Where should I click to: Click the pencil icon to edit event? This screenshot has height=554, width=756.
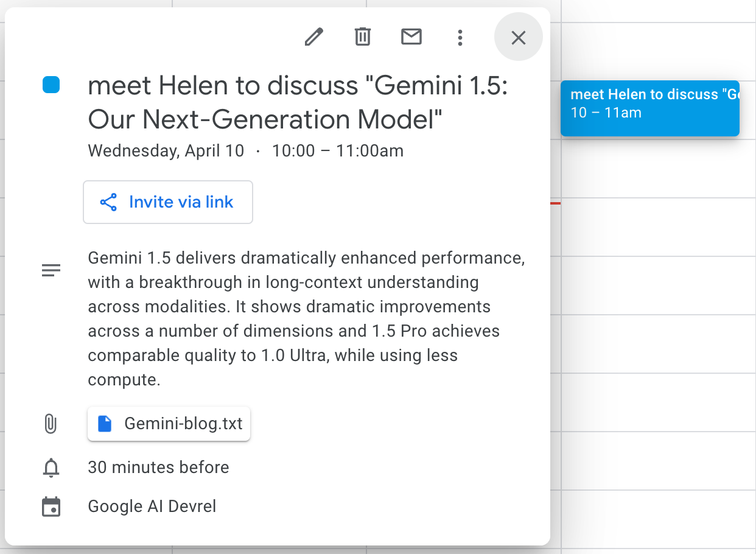pos(313,38)
